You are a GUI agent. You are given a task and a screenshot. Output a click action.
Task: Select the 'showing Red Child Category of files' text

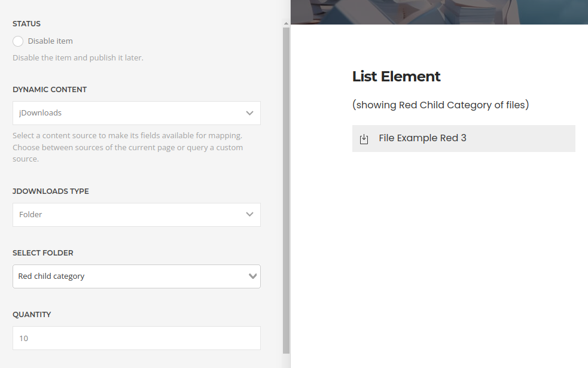pyautogui.click(x=441, y=105)
